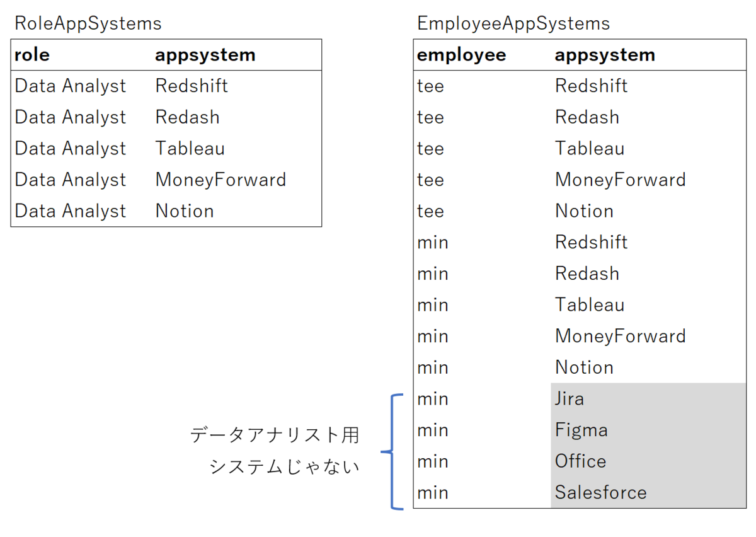Click Redshift cell in tee's row

pyautogui.click(x=591, y=86)
